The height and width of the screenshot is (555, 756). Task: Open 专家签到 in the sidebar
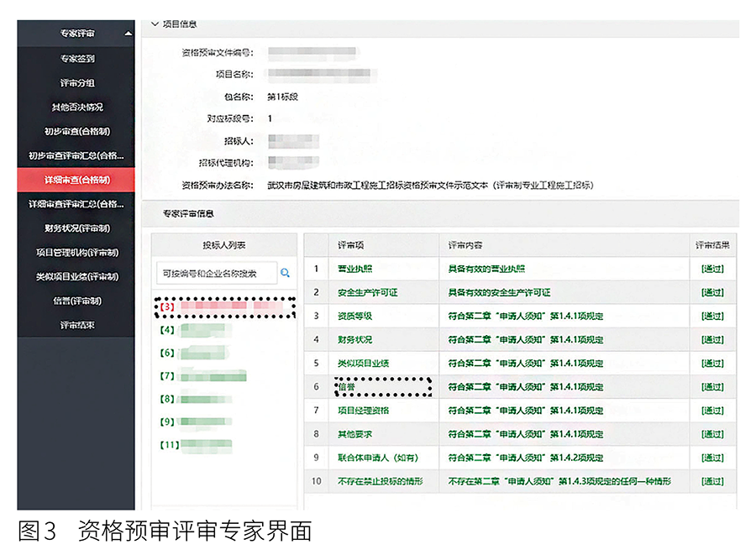coord(76,58)
